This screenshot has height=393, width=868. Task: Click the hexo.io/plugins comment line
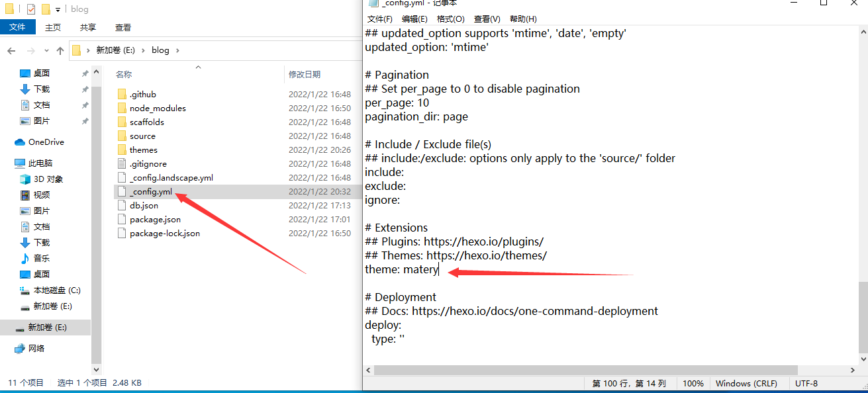[454, 241]
